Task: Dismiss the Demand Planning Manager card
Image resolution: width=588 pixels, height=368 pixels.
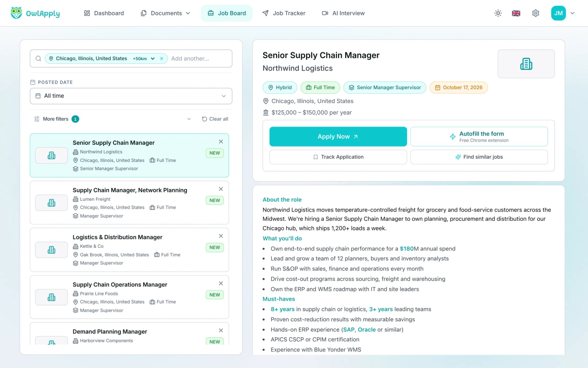Action: 221,330
